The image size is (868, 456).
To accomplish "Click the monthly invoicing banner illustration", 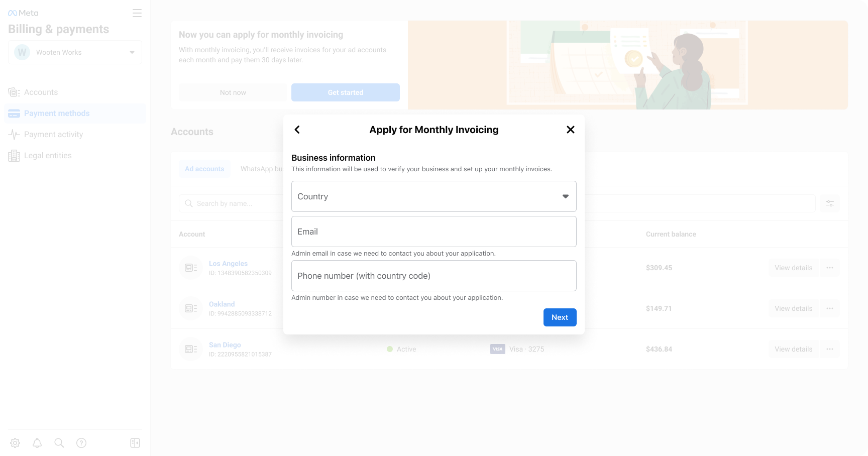I will coord(628,65).
